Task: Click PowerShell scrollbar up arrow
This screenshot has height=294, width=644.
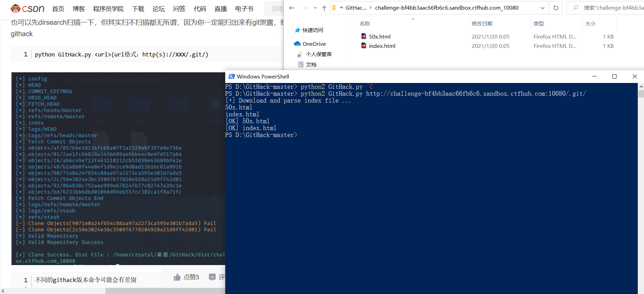Action: (641, 86)
